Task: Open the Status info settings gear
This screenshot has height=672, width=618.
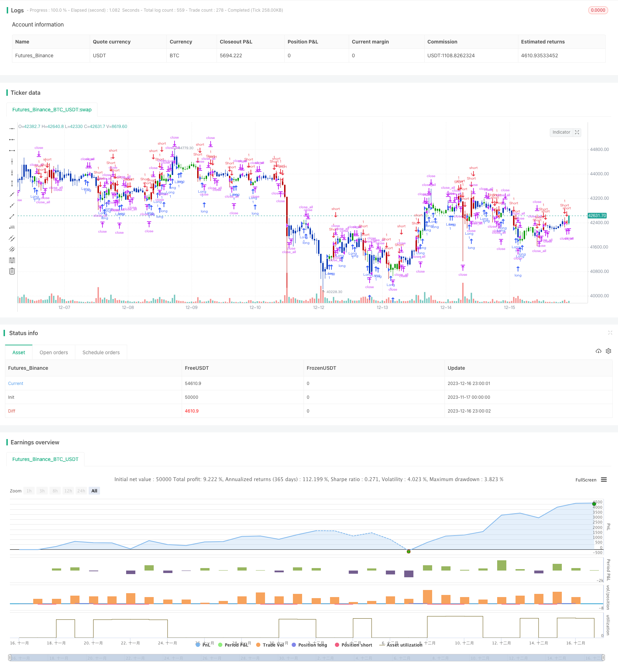Action: pyautogui.click(x=608, y=351)
